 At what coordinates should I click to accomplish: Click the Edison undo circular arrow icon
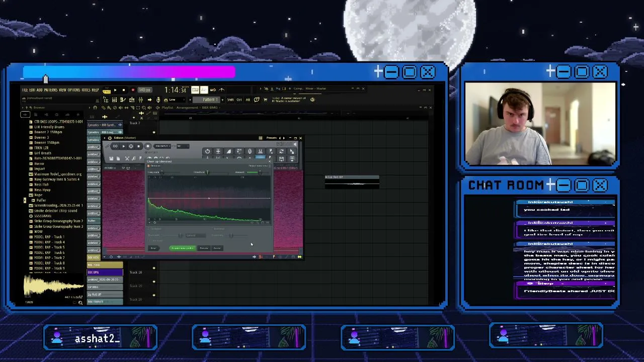pyautogui.click(x=207, y=151)
